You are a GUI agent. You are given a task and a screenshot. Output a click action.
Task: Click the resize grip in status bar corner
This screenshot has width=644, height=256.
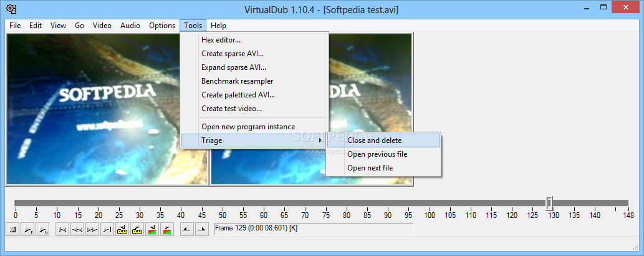635,247
